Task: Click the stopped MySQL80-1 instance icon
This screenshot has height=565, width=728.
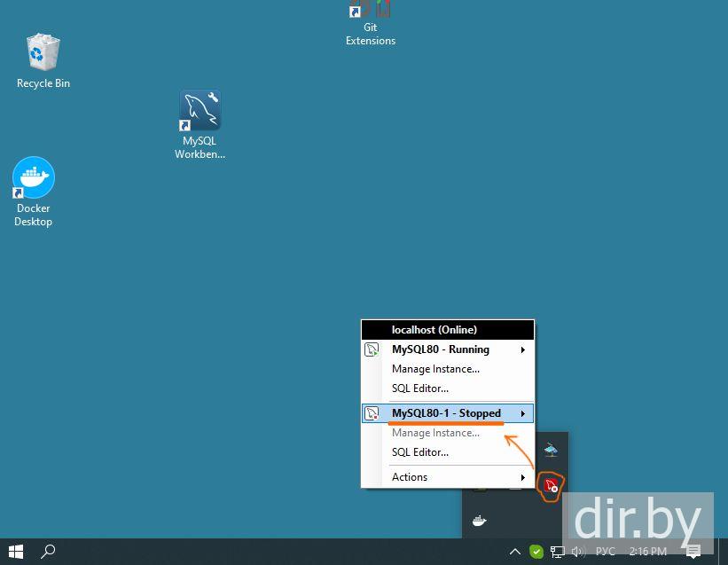Action: [x=372, y=413]
